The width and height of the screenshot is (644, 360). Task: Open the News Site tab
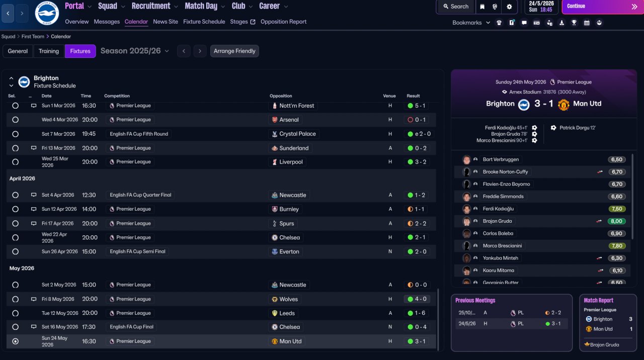click(x=166, y=22)
